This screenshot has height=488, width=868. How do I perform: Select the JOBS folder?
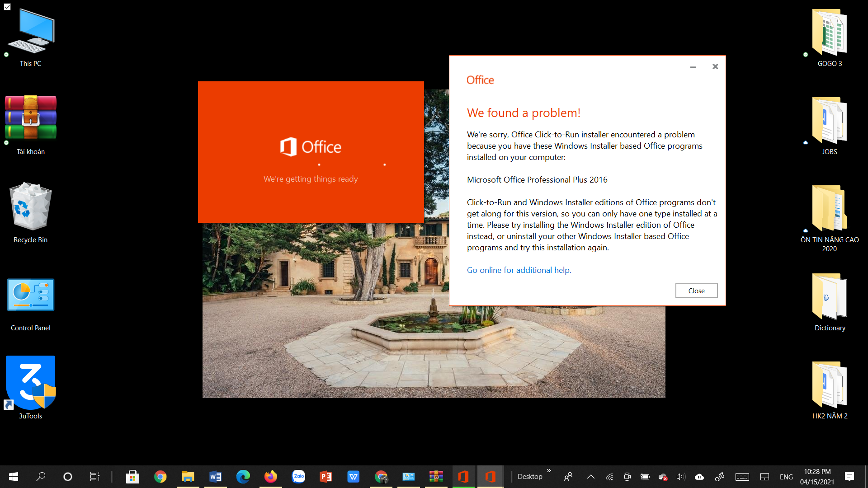[x=830, y=126]
